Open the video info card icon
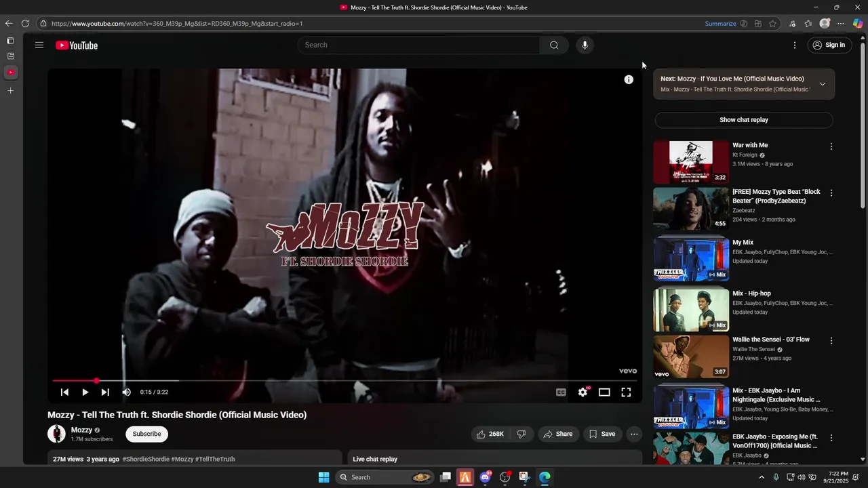The width and height of the screenshot is (868, 488). (x=629, y=79)
